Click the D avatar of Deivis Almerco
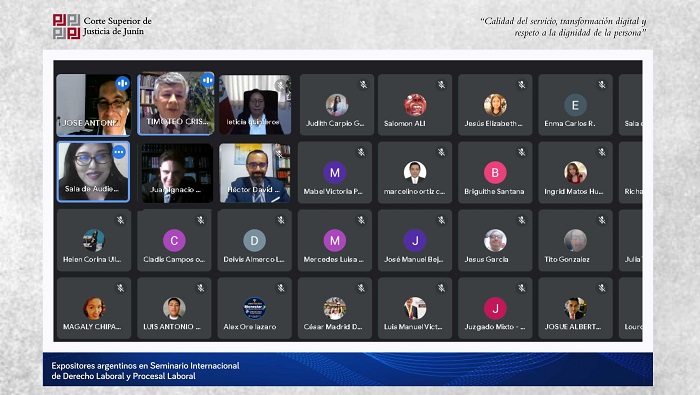Image resolution: width=700 pixels, height=395 pixels. click(254, 241)
